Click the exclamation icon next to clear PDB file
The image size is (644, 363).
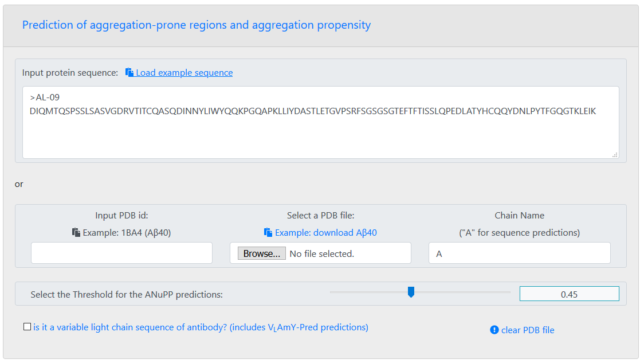pyautogui.click(x=494, y=330)
